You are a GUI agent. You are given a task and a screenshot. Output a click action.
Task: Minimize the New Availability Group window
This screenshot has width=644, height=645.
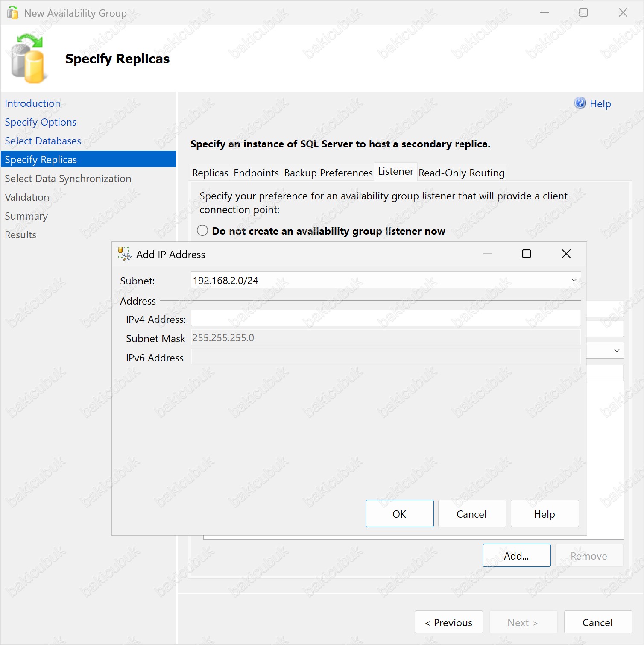pos(544,13)
